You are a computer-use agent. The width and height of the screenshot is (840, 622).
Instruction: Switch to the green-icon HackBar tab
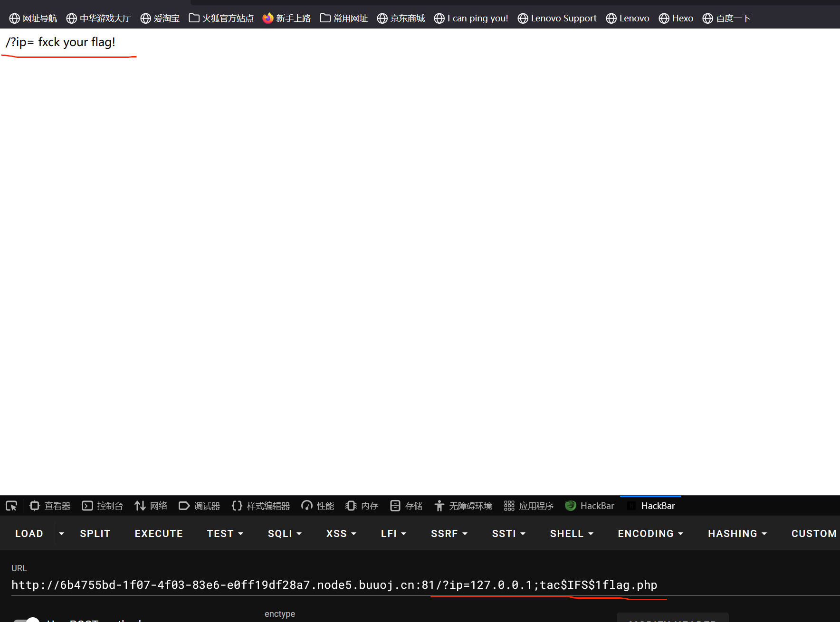tap(590, 506)
